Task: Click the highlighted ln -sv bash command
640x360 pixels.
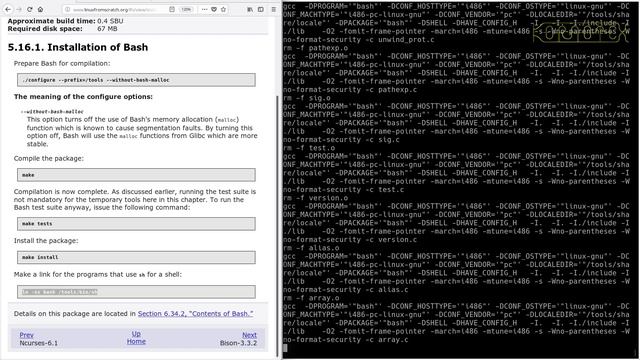Action: click(x=60, y=292)
